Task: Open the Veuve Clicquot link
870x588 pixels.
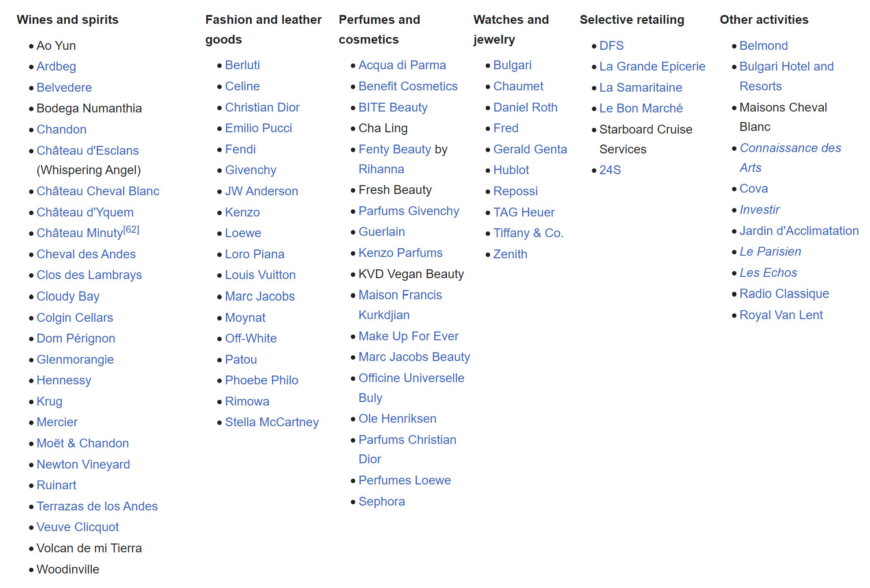Action: tap(78, 527)
